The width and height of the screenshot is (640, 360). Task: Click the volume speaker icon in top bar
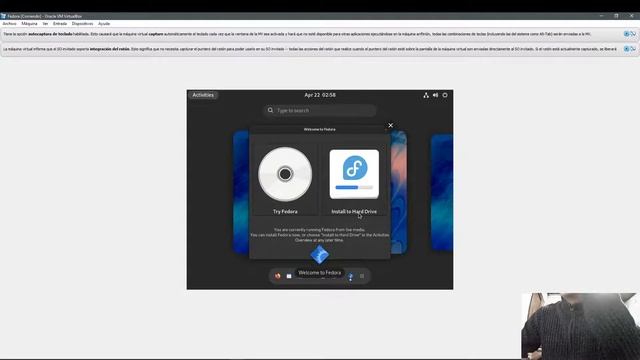click(435, 95)
